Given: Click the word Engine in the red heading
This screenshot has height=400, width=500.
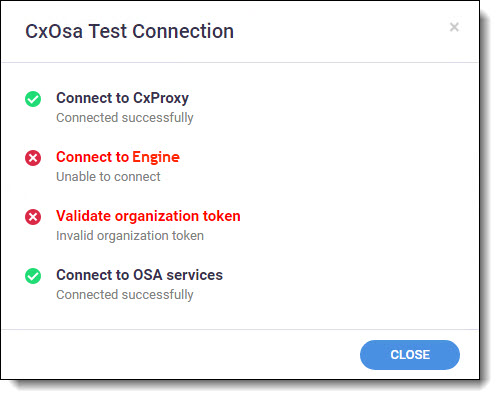Looking at the screenshot, I should [x=156, y=157].
